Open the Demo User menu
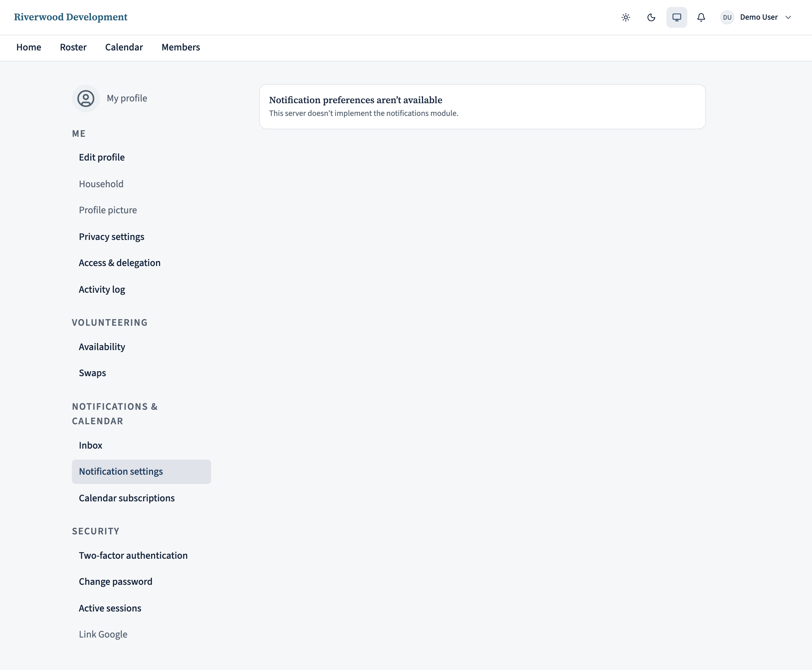Image resolution: width=812 pixels, height=670 pixels. point(756,17)
